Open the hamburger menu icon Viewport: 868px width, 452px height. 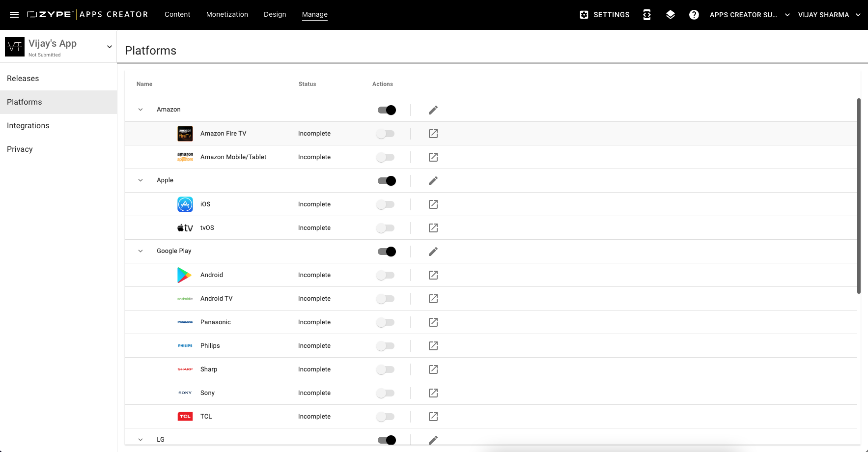[14, 15]
